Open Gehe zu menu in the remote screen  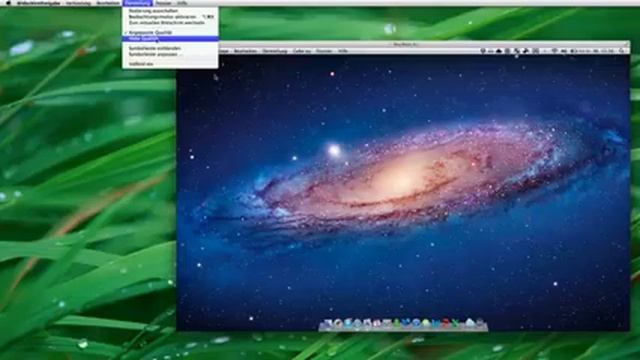[x=302, y=51]
